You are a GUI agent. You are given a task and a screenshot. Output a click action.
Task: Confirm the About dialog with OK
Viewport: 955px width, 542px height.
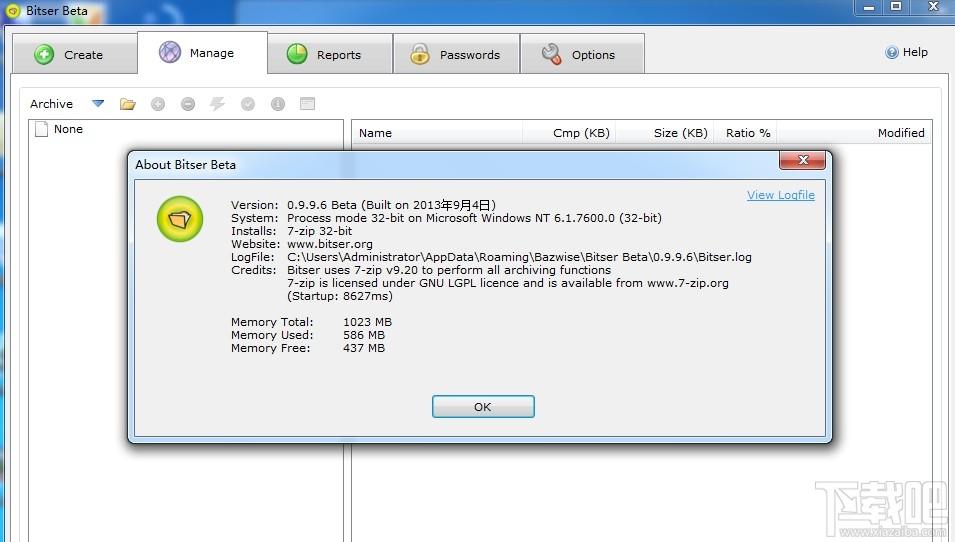(483, 407)
